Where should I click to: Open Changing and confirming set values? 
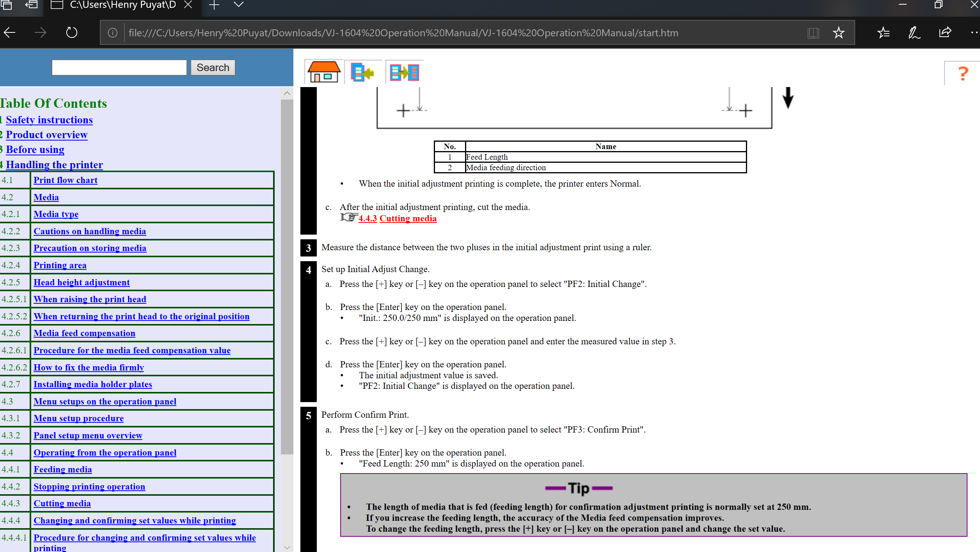coord(135,521)
